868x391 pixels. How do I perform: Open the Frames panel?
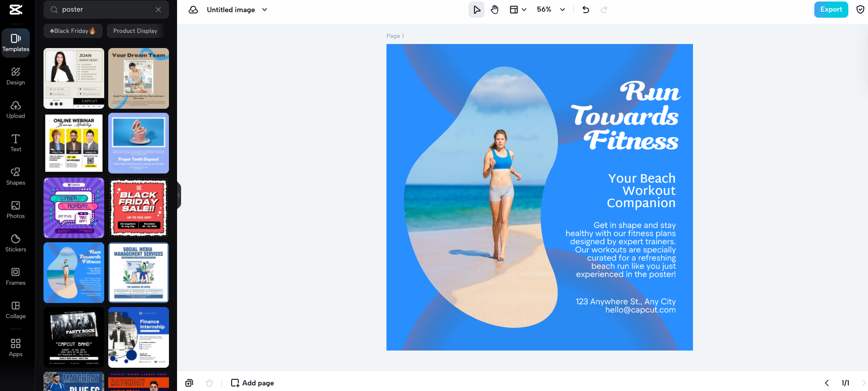point(16,276)
